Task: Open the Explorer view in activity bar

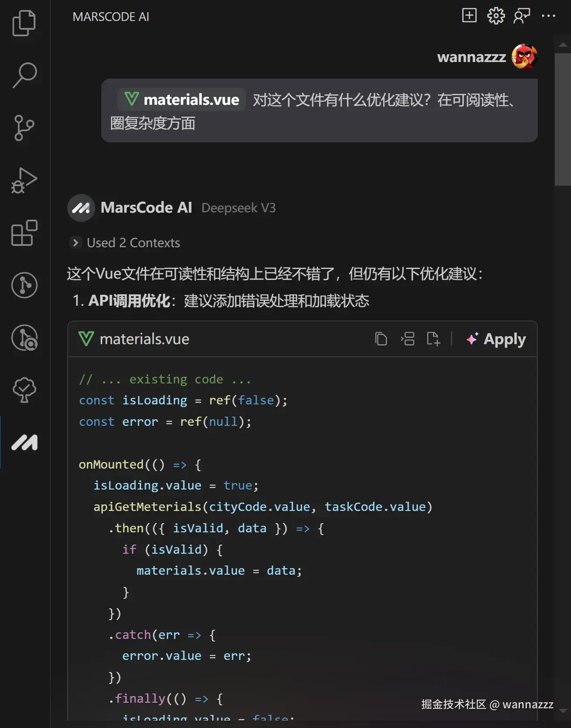Action: [x=24, y=23]
